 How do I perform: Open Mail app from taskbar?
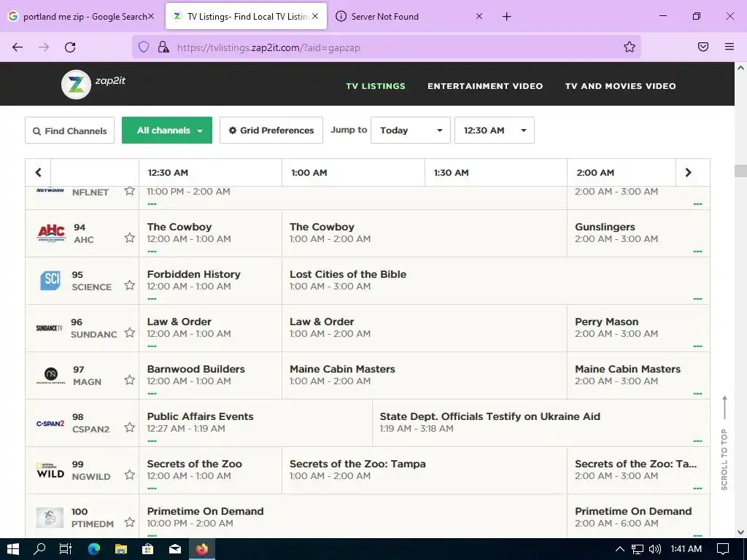coord(175,549)
